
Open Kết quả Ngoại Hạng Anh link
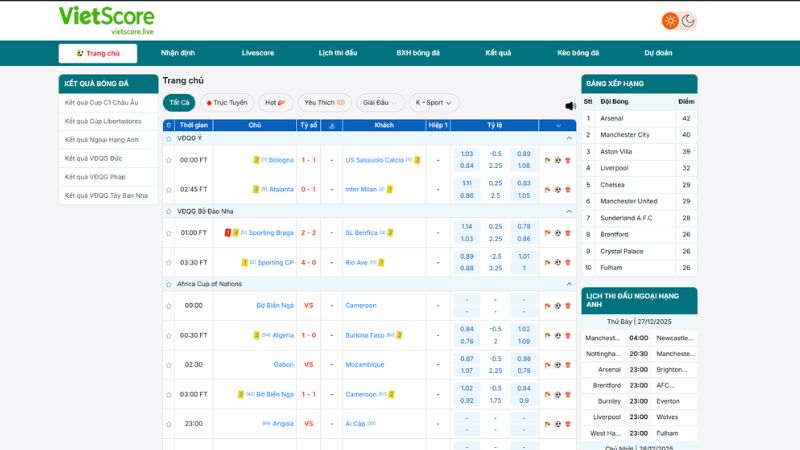tap(102, 140)
